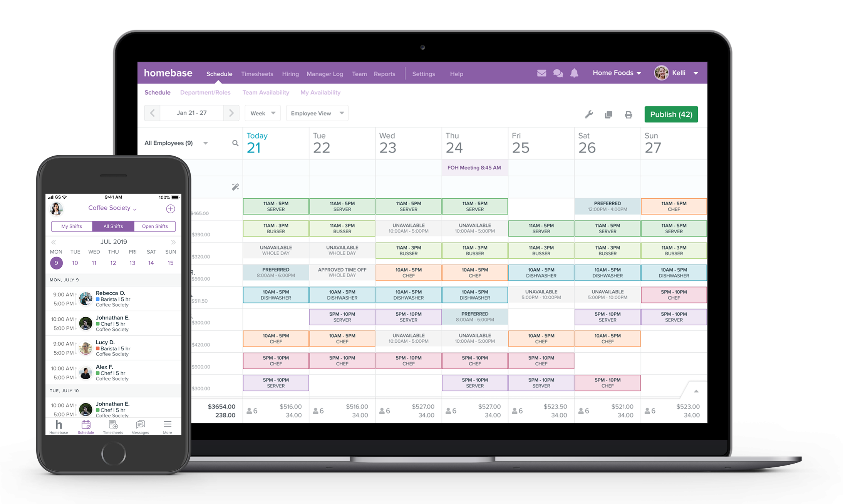
Task: Toggle to All Shifts view
Action: (x=113, y=227)
